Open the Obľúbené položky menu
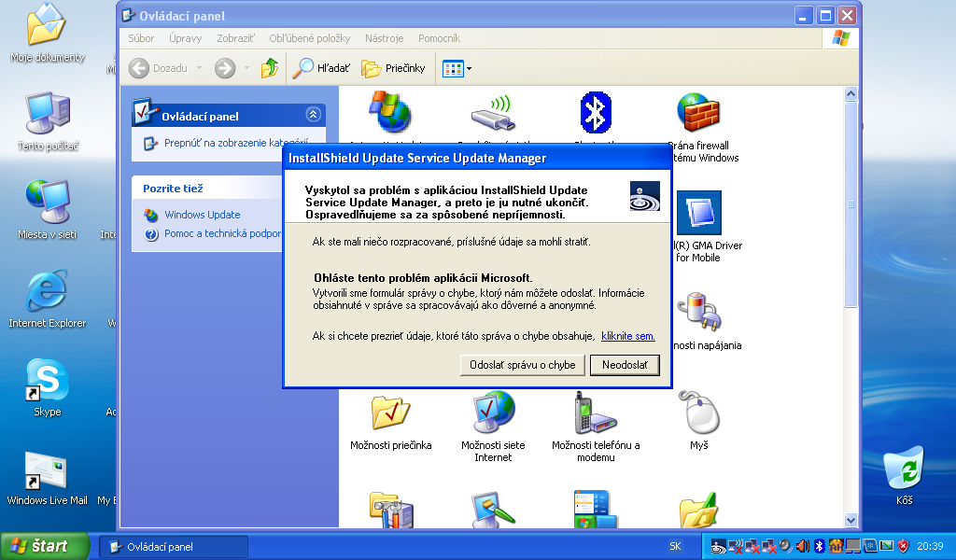The width and height of the screenshot is (956, 560). click(x=310, y=38)
